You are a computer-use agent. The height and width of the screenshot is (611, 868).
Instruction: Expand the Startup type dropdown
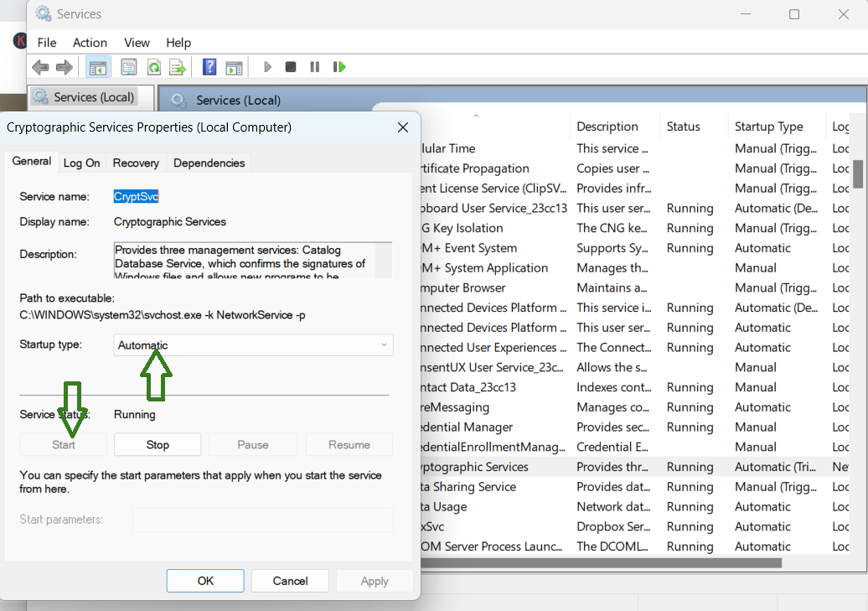click(253, 345)
